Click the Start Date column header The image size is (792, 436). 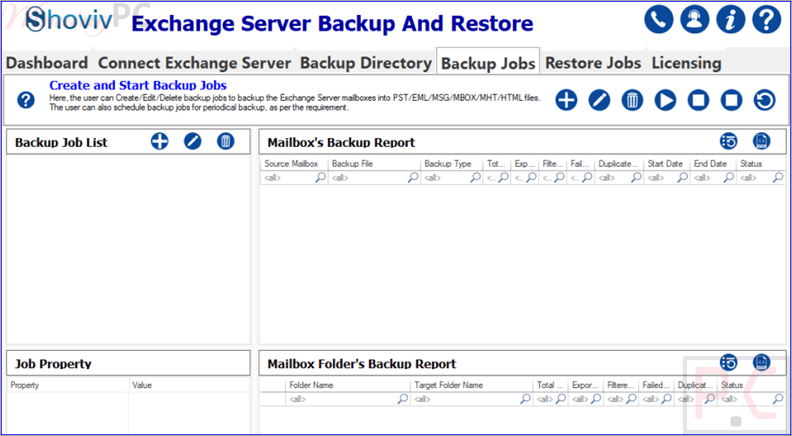[667, 164]
